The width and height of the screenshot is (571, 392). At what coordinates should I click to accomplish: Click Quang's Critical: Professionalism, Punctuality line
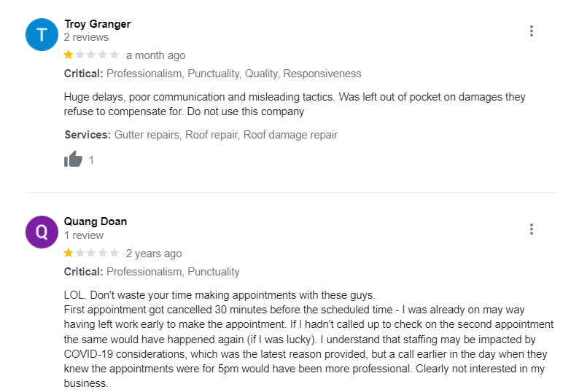[152, 272]
